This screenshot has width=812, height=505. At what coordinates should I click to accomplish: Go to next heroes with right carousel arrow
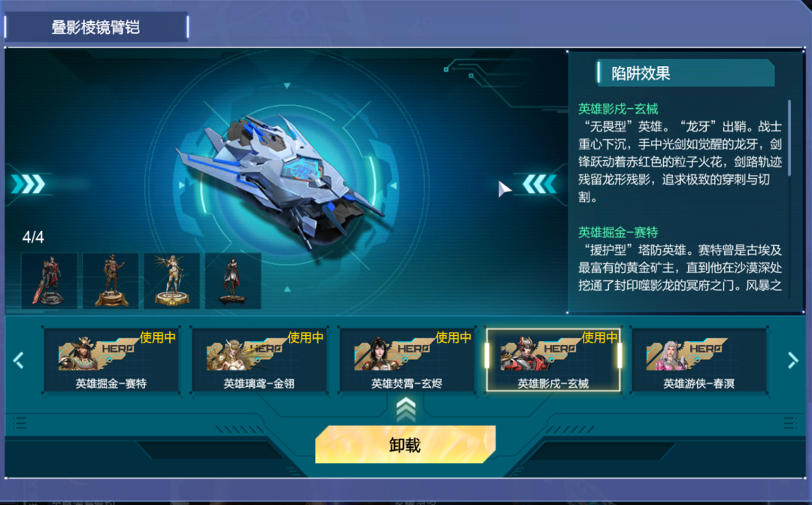pyautogui.click(x=793, y=360)
